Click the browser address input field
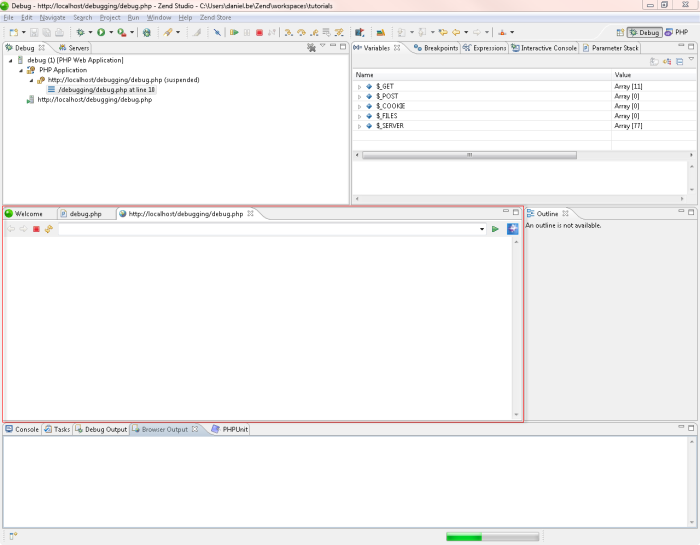The height and width of the screenshot is (545, 700). 268,229
